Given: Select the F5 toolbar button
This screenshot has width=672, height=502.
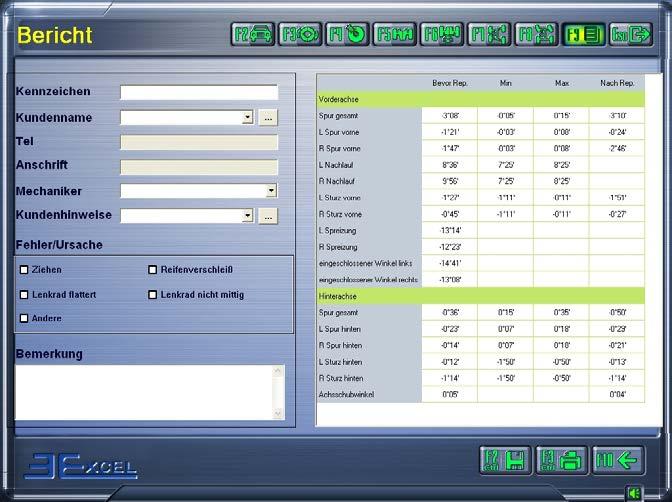Looking at the screenshot, I should 394,34.
